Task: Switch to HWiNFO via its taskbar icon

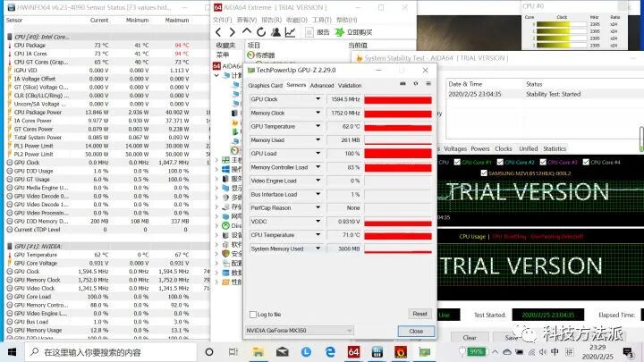Action: [377, 352]
